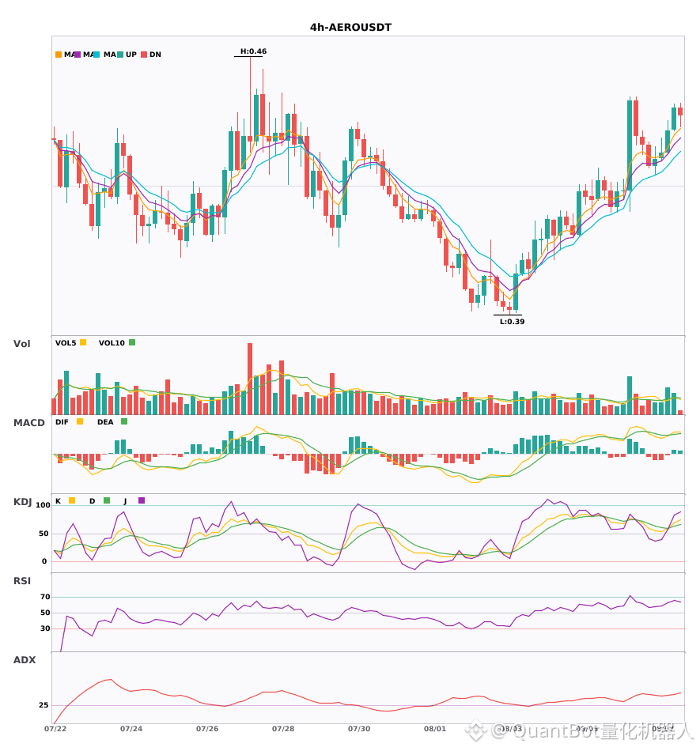Click the J legend label in KDJ
700x751 pixels.
[x=126, y=501]
